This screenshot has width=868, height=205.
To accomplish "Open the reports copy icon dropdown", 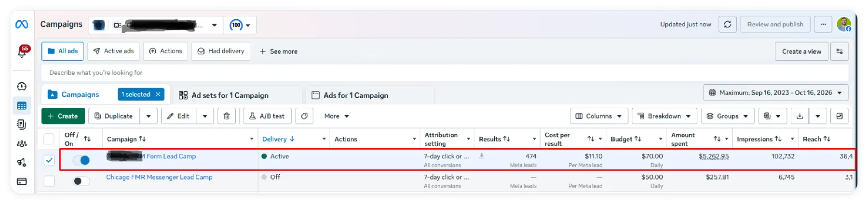I will pyautogui.click(x=773, y=116).
